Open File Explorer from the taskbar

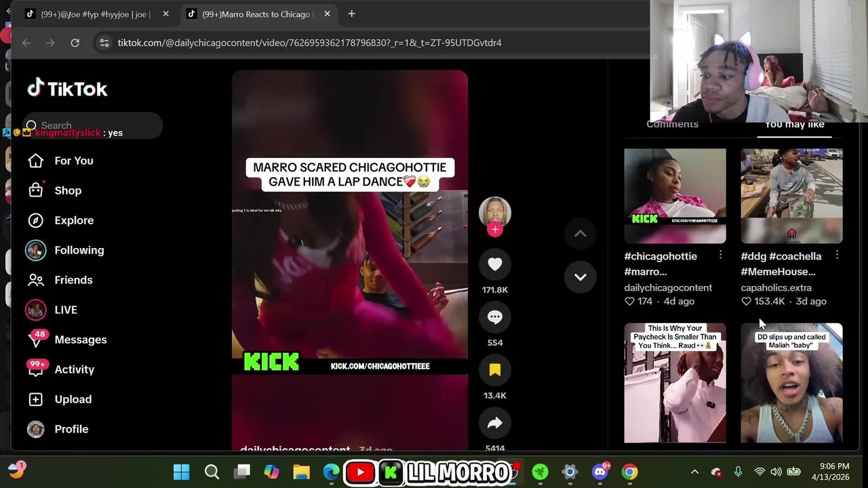(x=302, y=472)
